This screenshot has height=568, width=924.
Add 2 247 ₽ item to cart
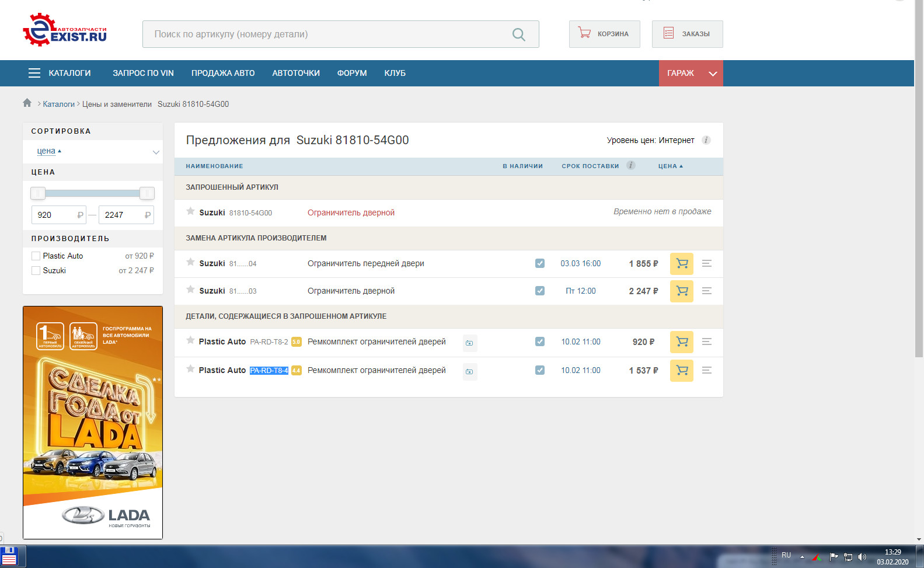682,291
